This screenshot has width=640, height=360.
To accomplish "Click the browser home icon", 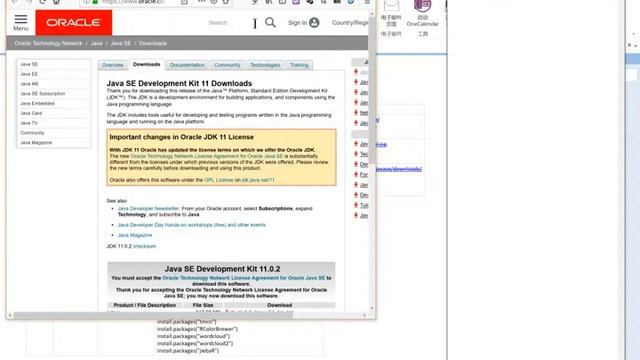I will pos(56,2).
